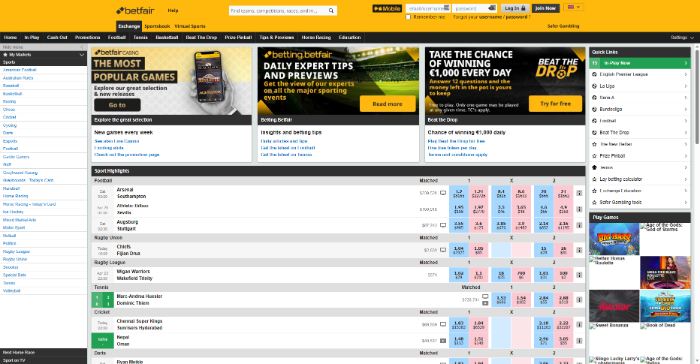
Task: Switch to the Sportsbook tab
Action: tap(157, 26)
